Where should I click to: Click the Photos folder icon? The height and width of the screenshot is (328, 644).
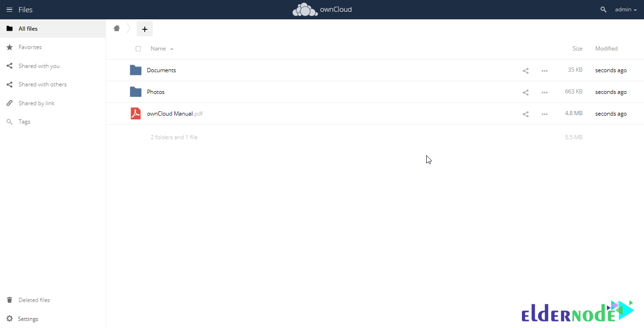(136, 92)
